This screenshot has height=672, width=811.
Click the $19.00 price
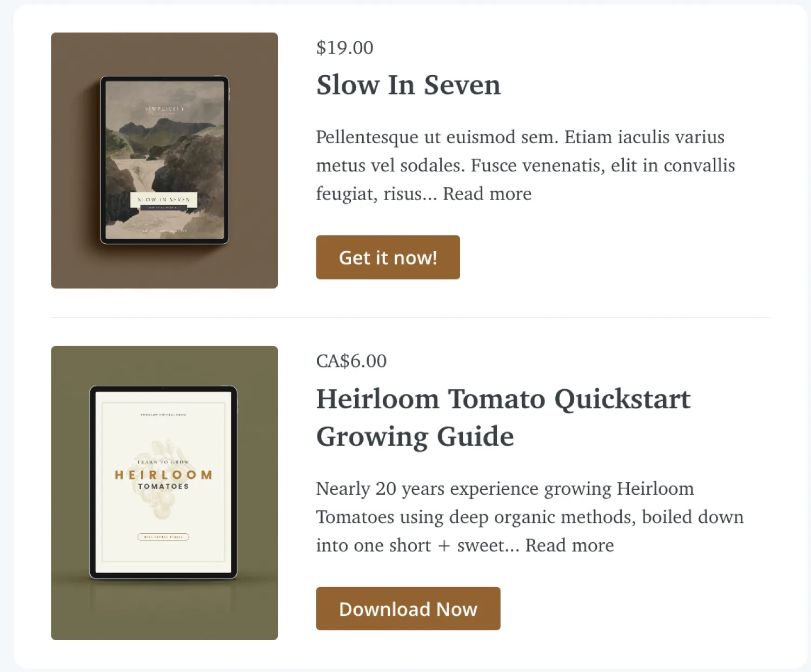point(344,48)
